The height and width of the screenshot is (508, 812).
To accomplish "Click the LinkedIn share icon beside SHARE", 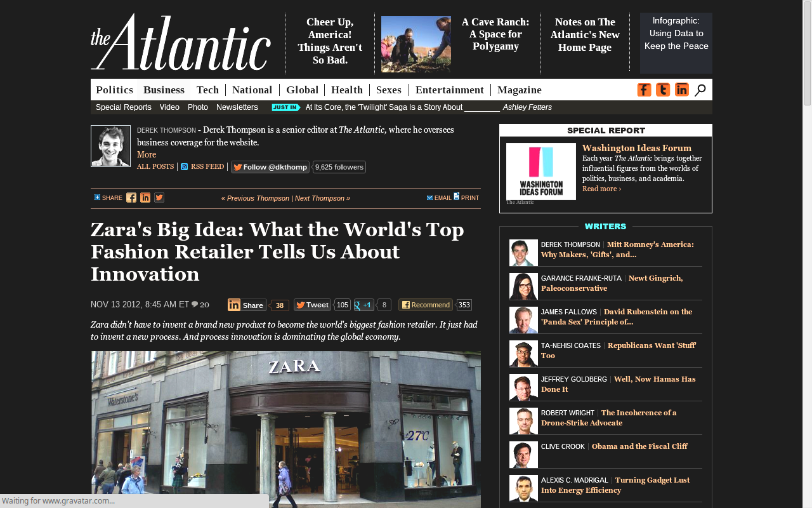I will (145, 197).
